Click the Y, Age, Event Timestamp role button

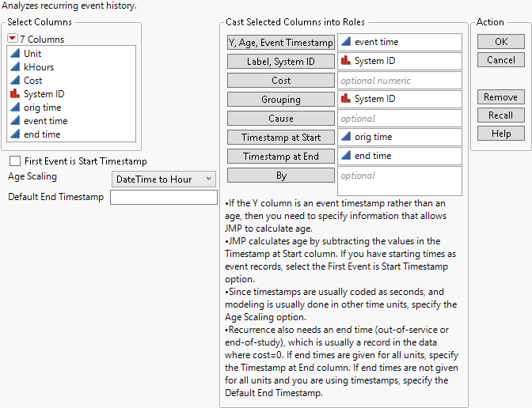point(281,43)
